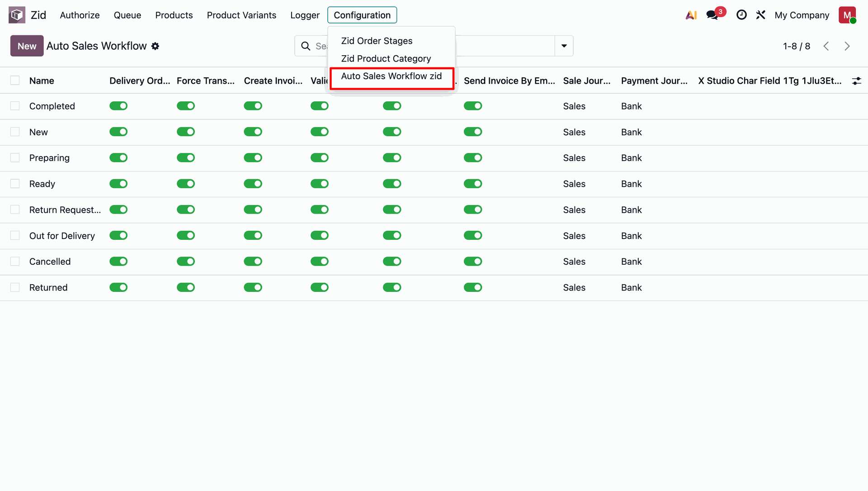Click Sales journal cell in Ready row
Viewport: 868px width, 491px height.
(574, 184)
